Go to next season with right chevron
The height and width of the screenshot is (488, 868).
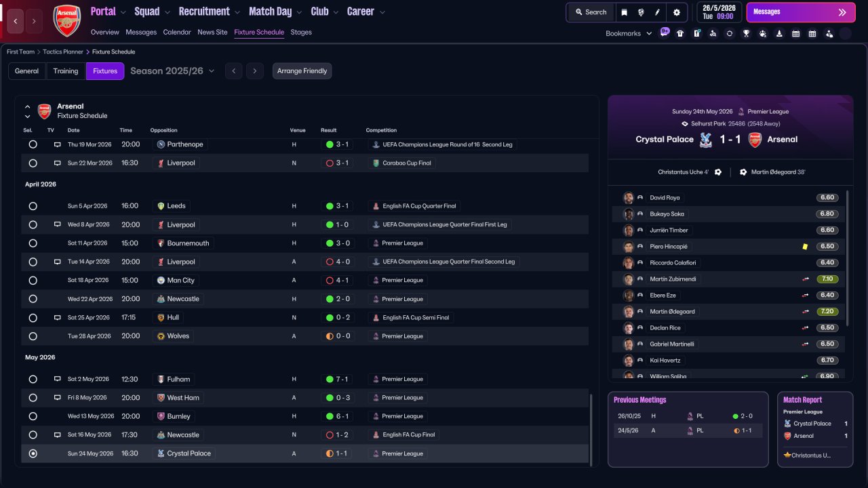[x=255, y=71]
